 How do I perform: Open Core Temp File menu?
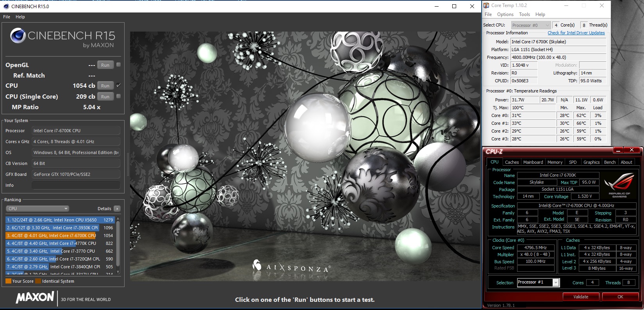pos(488,14)
